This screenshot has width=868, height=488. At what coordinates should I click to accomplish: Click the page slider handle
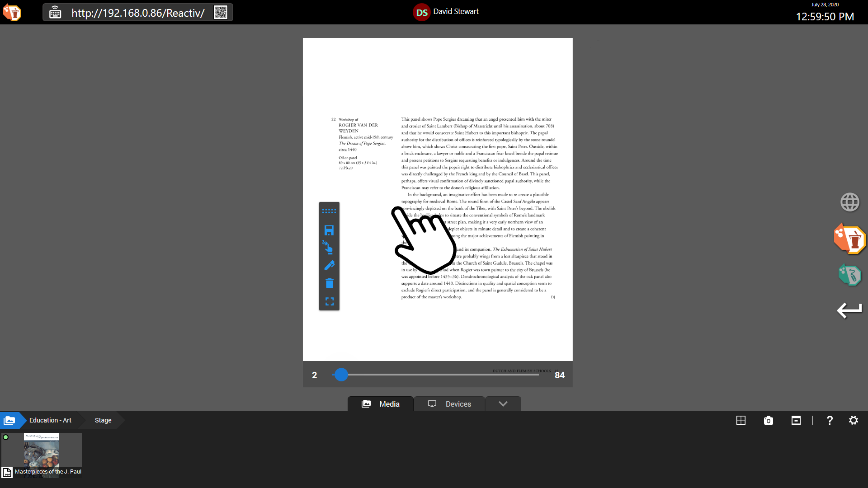pyautogui.click(x=341, y=375)
